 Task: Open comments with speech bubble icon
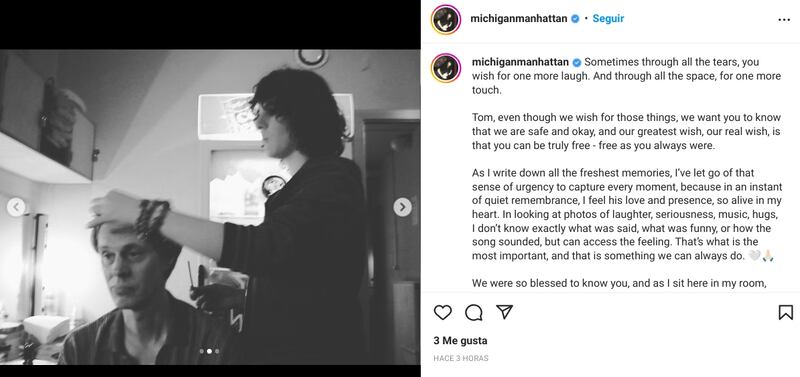tap(473, 312)
